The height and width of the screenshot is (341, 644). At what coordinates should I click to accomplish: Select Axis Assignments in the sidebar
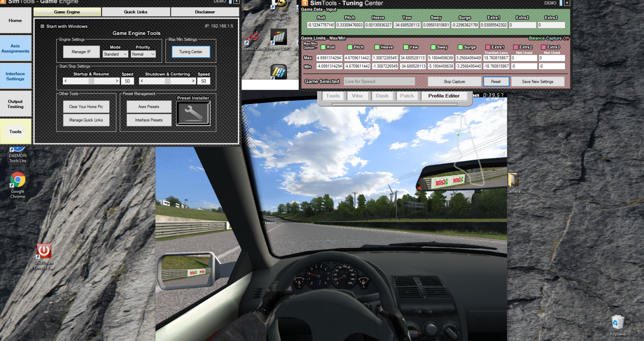coord(15,48)
